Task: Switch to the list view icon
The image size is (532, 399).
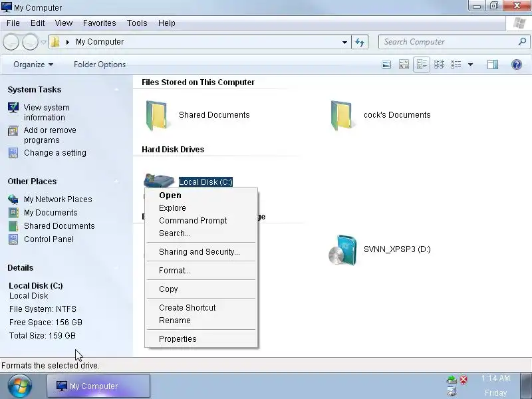Action: [x=456, y=65]
